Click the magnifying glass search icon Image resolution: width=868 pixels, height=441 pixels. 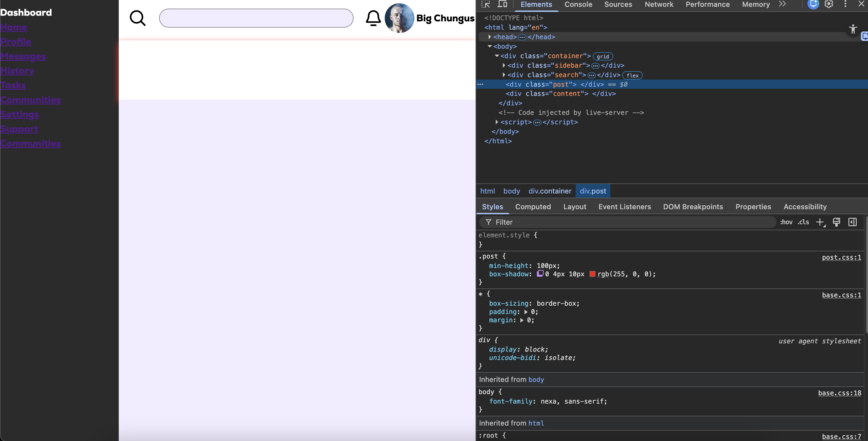(137, 18)
